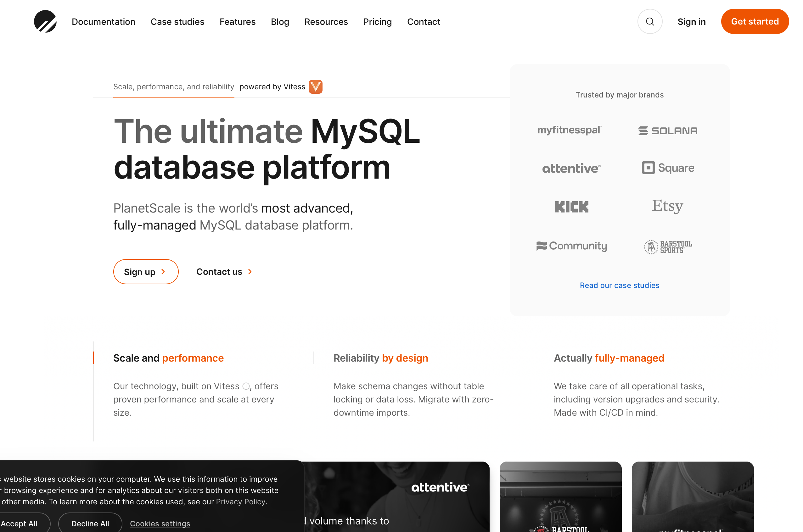
Task: Click the orange Get started button
Action: coord(755,21)
